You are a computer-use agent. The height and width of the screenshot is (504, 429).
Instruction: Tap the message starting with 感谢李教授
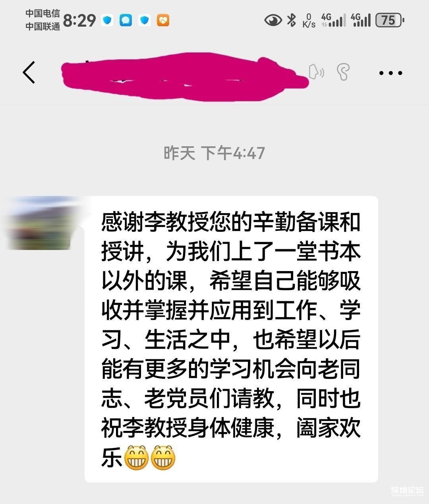pos(231,339)
